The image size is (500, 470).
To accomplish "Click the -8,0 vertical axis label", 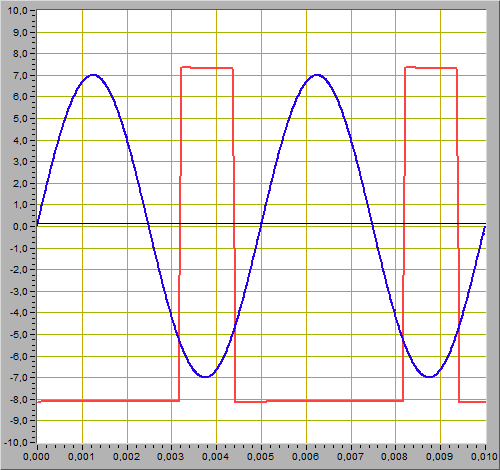I will tap(18, 399).
